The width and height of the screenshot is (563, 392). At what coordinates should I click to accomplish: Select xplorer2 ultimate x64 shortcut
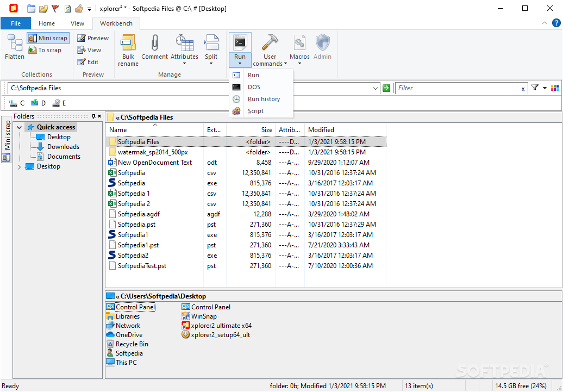[x=216, y=326]
